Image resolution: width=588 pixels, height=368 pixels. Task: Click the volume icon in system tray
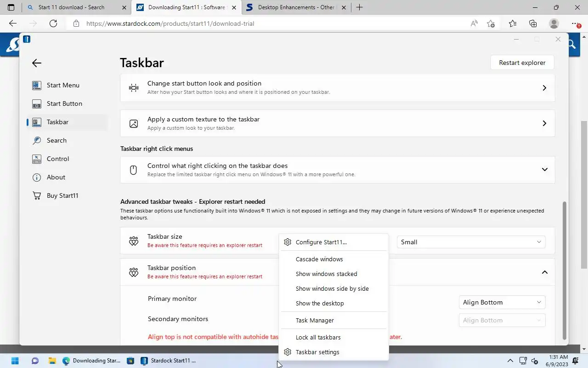[535, 361]
